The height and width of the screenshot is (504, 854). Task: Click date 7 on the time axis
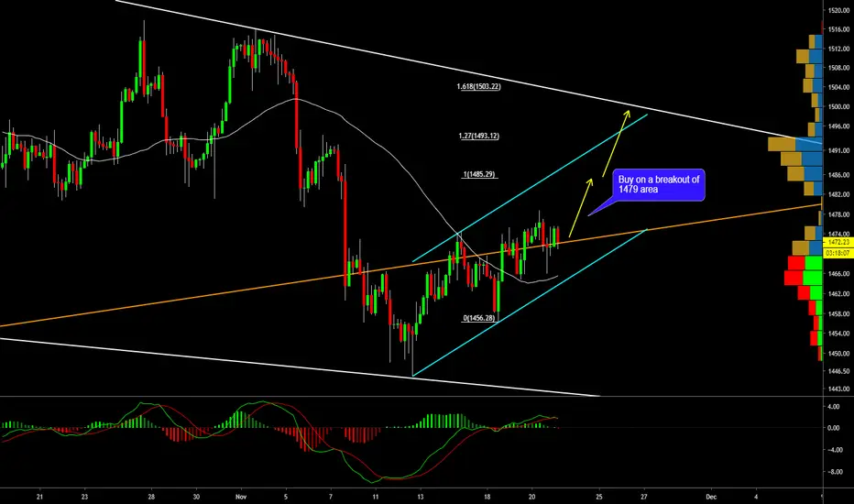(x=331, y=497)
